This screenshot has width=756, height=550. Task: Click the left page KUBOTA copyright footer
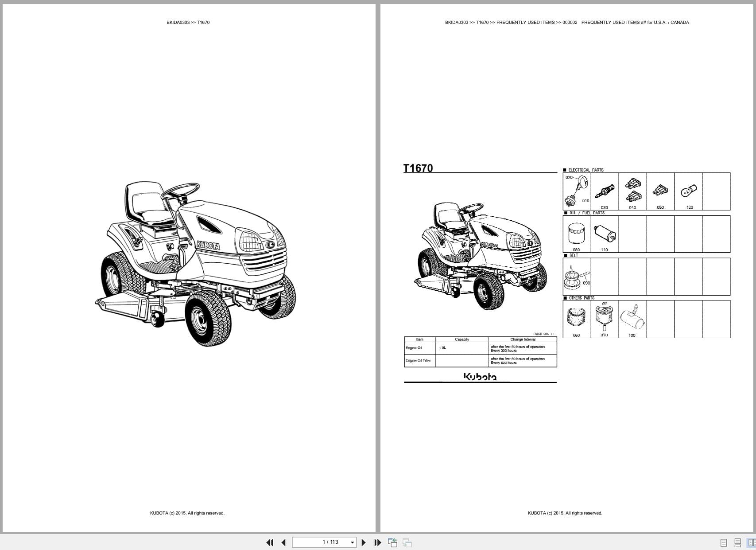point(187,513)
